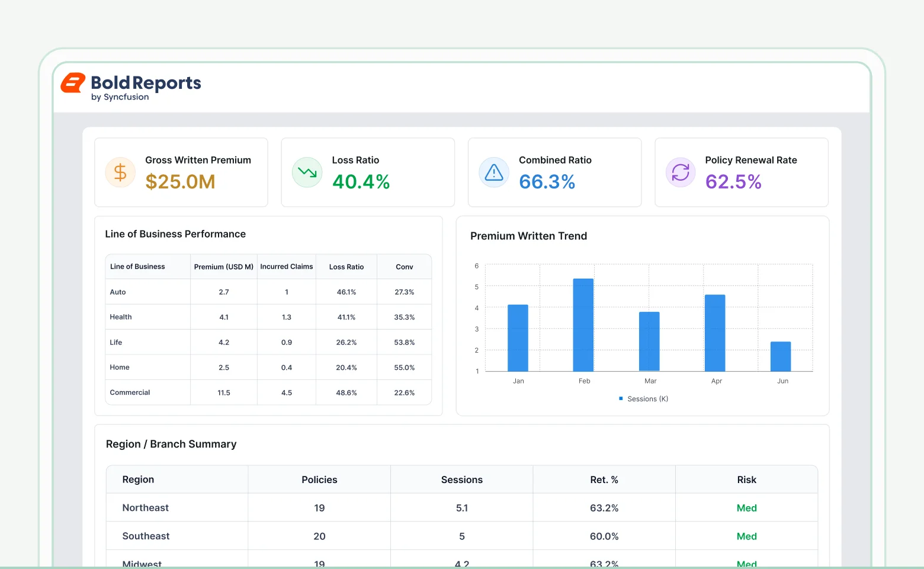Click the Mar bar in Premium Written Trend
The height and width of the screenshot is (569, 924).
[649, 341]
